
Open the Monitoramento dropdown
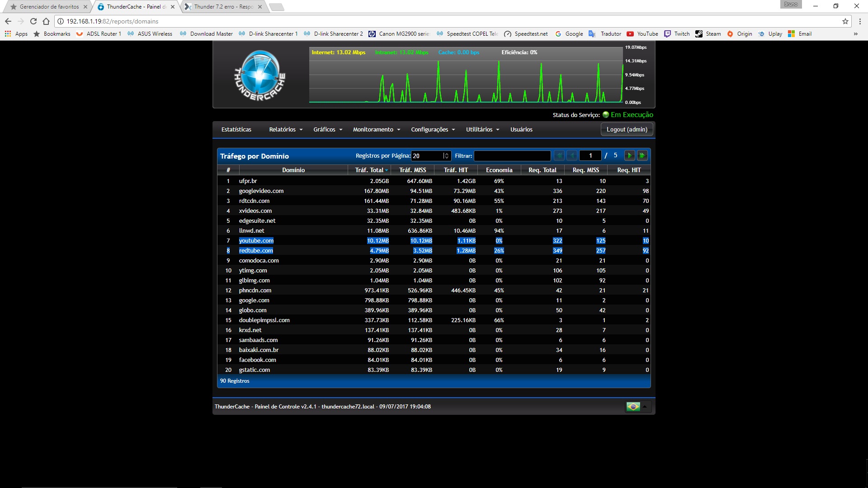click(376, 130)
